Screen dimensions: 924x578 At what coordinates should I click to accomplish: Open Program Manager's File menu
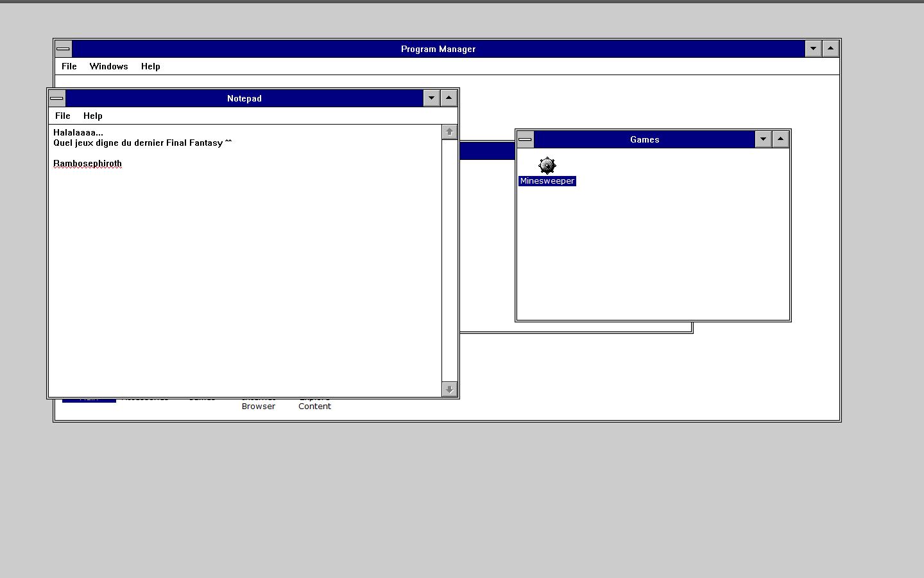click(69, 66)
